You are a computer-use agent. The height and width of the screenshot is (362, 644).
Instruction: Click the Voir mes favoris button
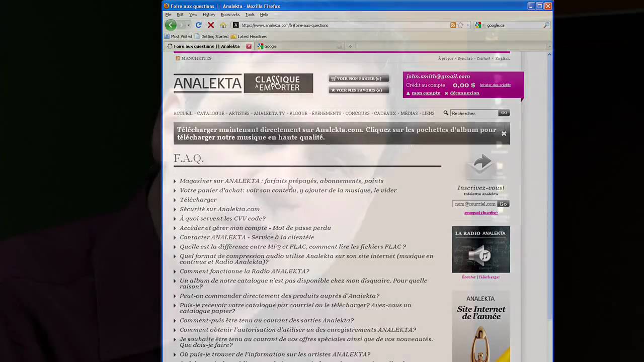(359, 90)
